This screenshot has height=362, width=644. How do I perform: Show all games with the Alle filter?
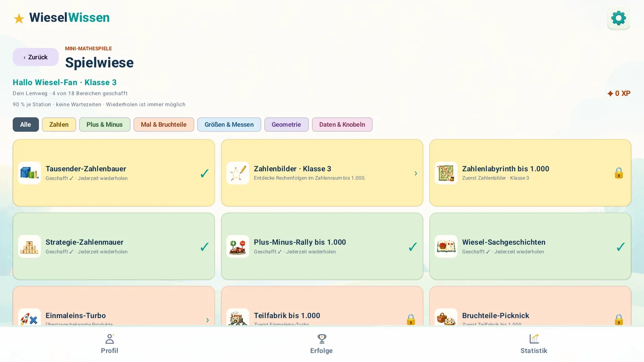tap(25, 125)
